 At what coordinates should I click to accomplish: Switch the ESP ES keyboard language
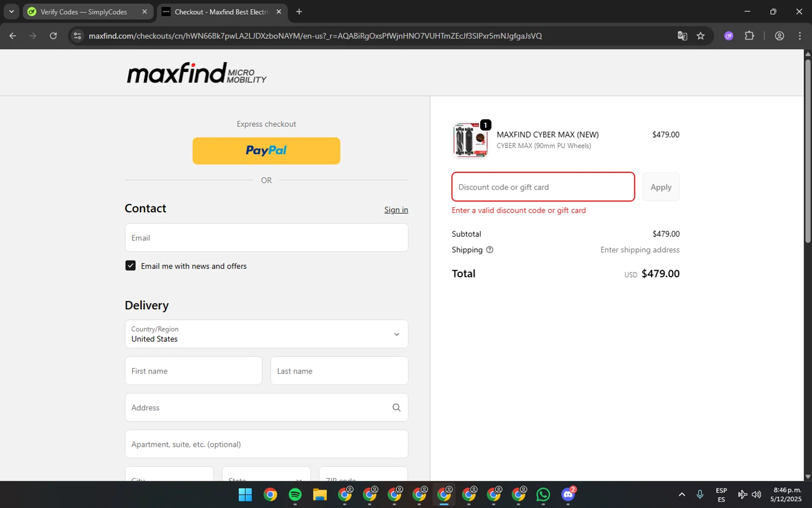(x=721, y=495)
